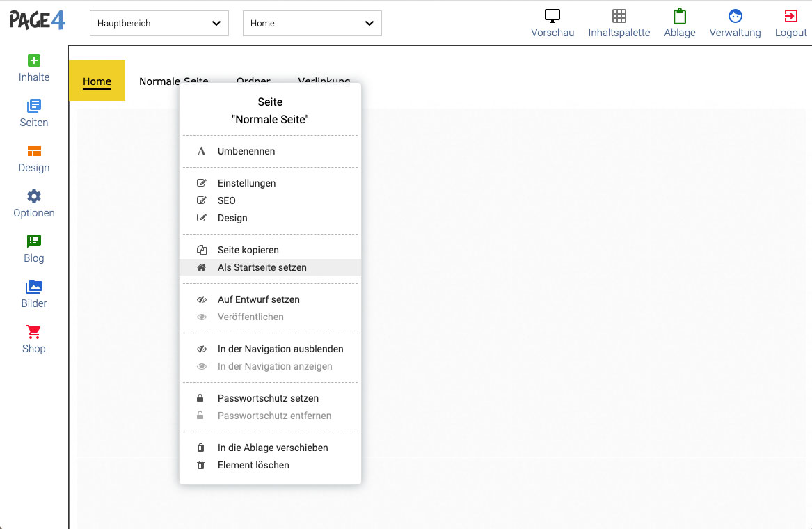Image resolution: width=812 pixels, height=529 pixels.
Task: Choose Seite kopieren menu entry
Action: coord(270,250)
